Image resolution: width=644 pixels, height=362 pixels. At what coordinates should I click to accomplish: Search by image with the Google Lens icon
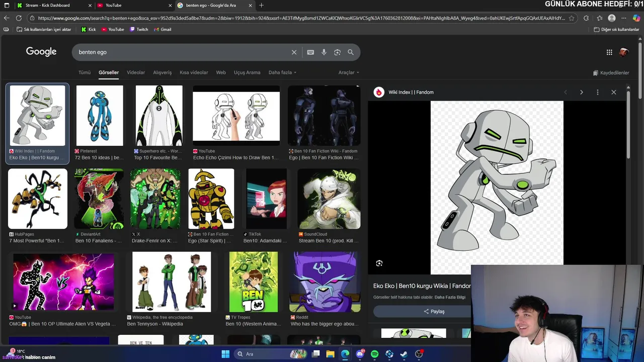point(337,52)
